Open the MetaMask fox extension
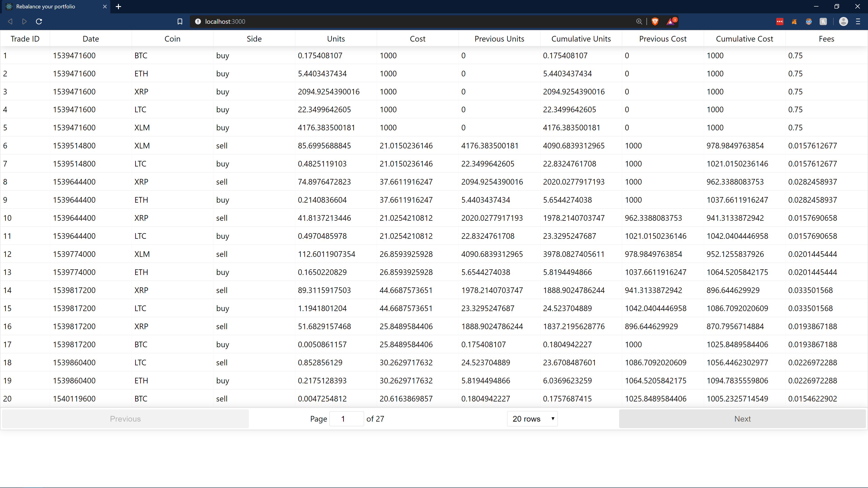 coord(794,21)
